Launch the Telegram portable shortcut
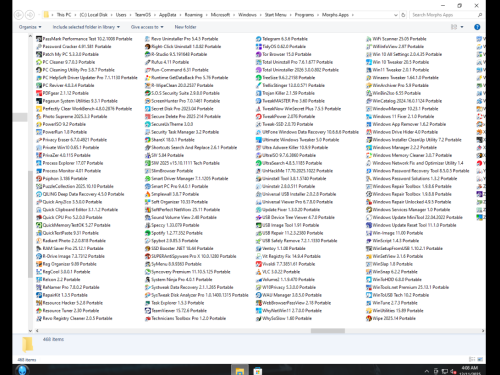Image resolution: width=500 pixels, height=375 pixels. (x=282, y=39)
